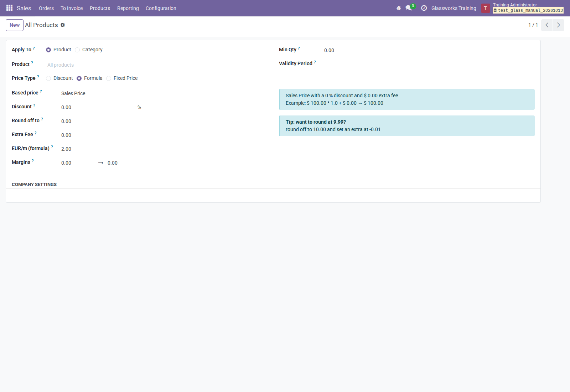Click the All Products breadcrumb link
Image resolution: width=570 pixels, height=392 pixels.
point(41,25)
